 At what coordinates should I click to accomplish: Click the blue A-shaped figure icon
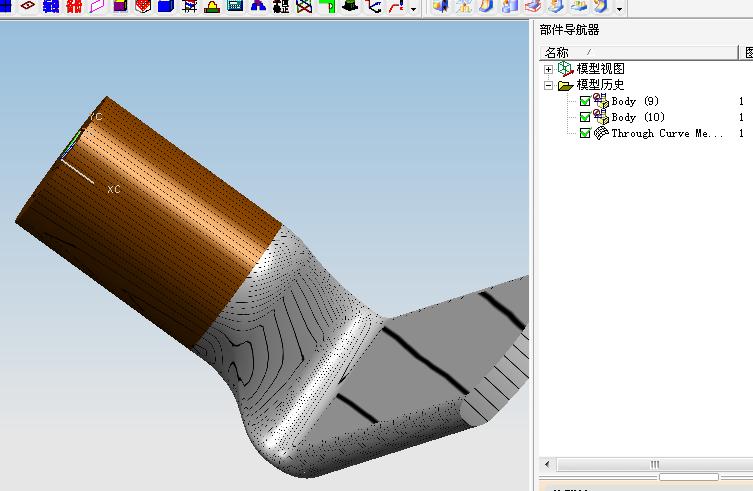point(258,6)
